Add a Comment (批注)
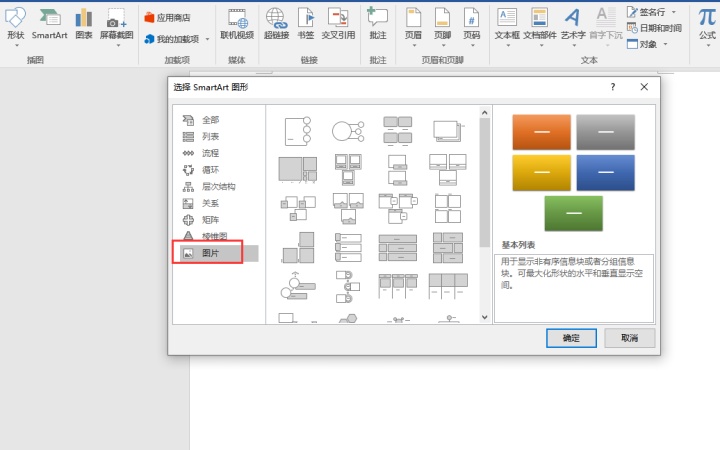The height and width of the screenshot is (450, 720). (x=378, y=25)
